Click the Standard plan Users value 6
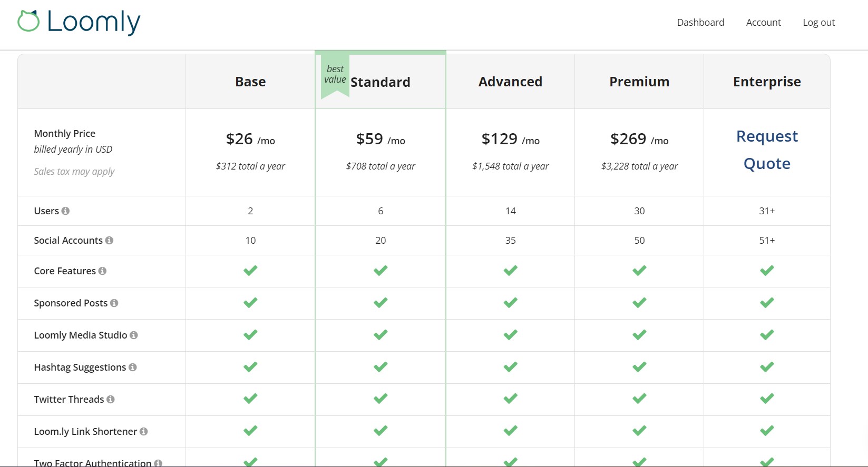This screenshot has width=868, height=467. point(381,211)
